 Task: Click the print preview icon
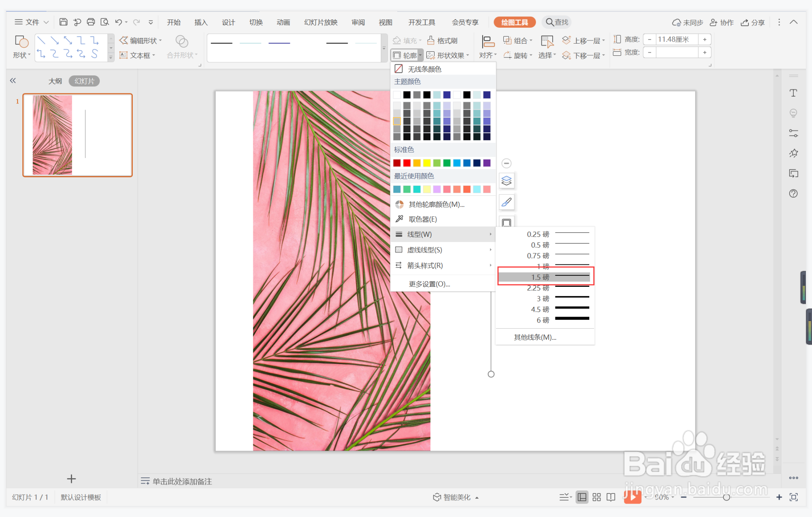coord(105,22)
